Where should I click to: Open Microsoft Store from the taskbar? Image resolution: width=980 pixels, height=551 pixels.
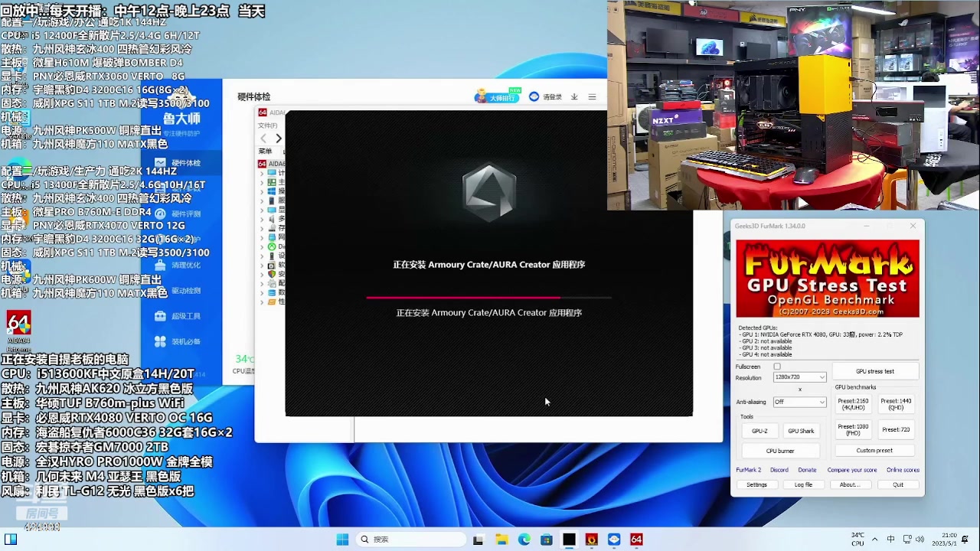pyautogui.click(x=547, y=540)
